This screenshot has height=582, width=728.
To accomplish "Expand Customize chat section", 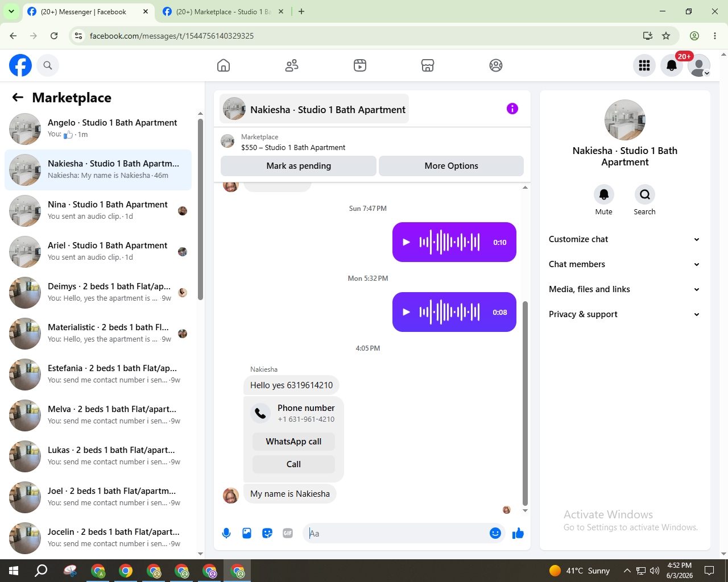I will click(625, 239).
